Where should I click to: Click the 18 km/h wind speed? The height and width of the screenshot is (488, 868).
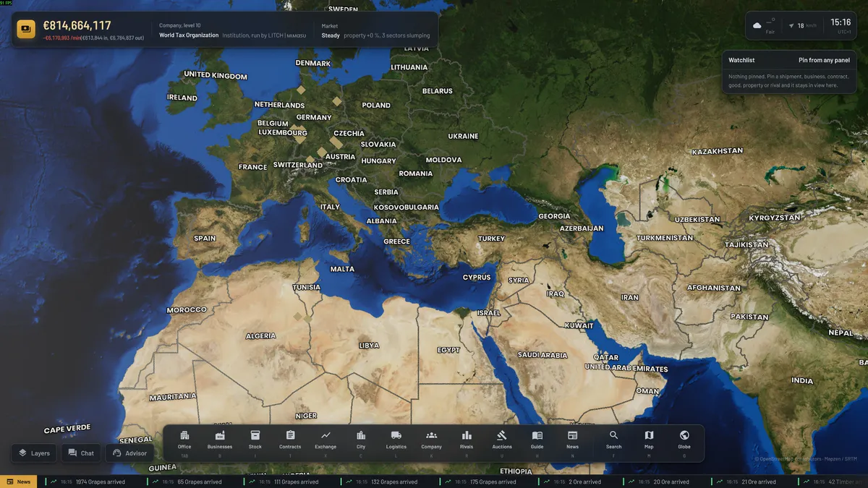click(807, 25)
